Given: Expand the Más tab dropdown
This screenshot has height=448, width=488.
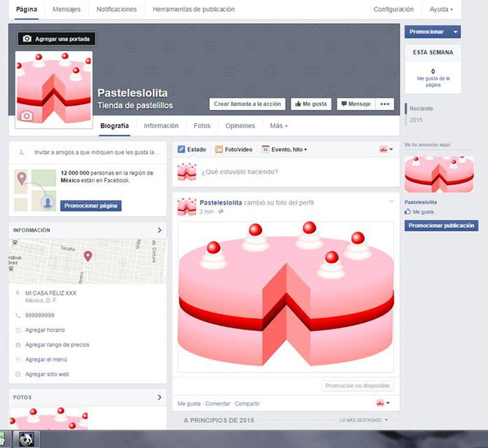Looking at the screenshot, I should (x=278, y=126).
